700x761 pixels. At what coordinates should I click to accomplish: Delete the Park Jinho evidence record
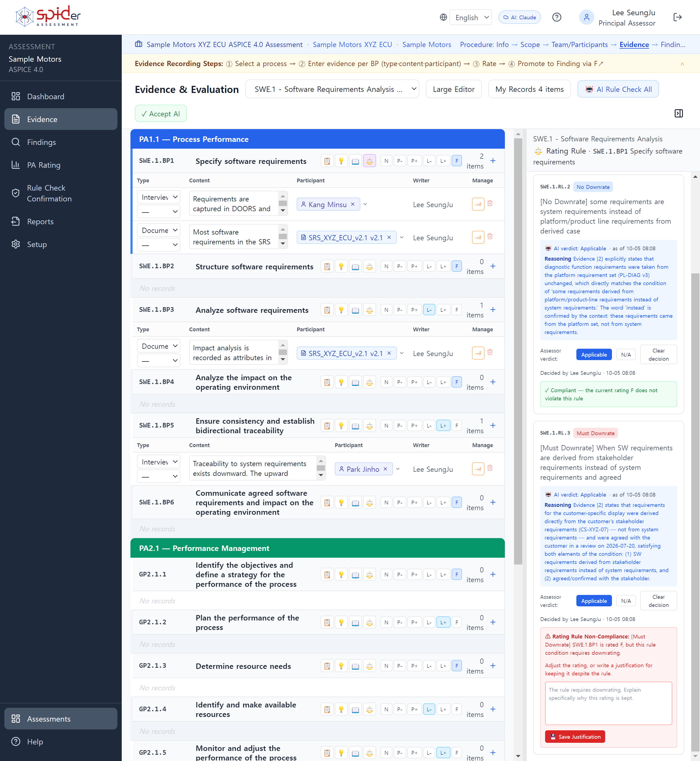[x=490, y=468]
